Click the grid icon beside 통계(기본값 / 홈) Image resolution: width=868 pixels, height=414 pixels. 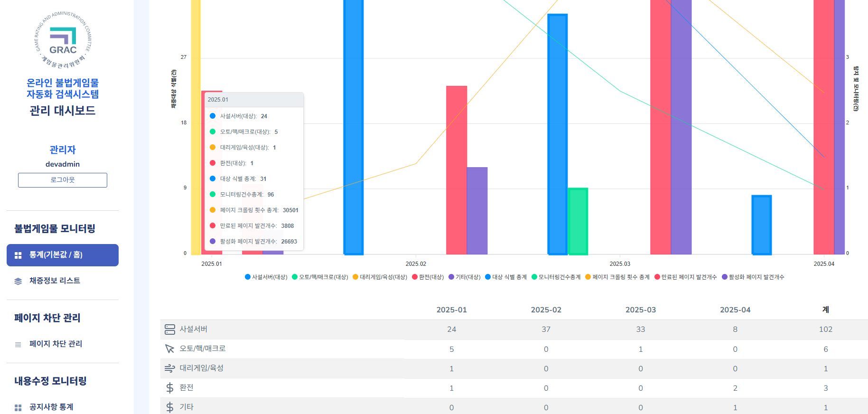pyautogui.click(x=18, y=255)
